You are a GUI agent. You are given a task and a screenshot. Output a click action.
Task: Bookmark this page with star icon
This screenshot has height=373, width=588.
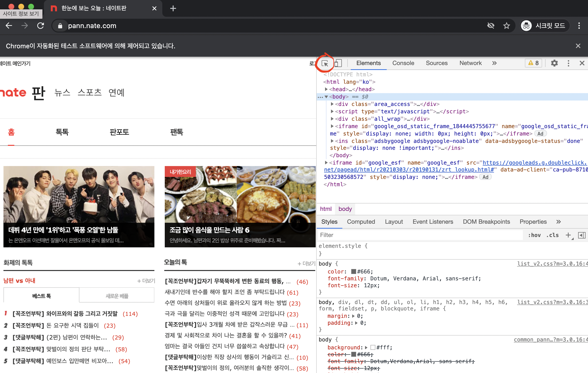tap(507, 26)
